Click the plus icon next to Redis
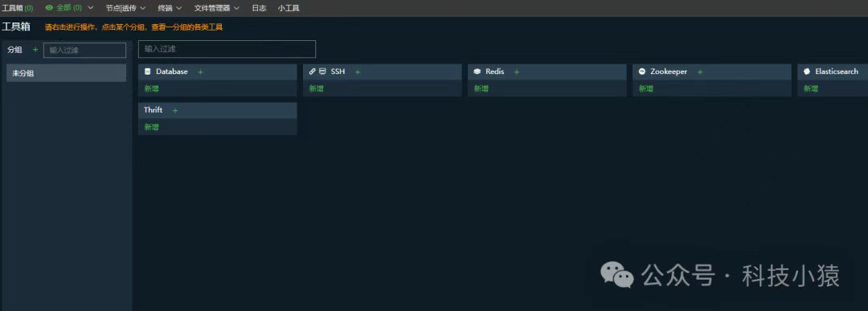This screenshot has width=868, height=311. tap(517, 72)
